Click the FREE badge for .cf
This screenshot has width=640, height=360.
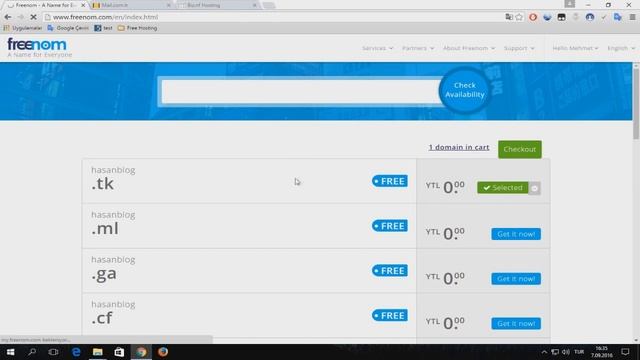click(389, 316)
